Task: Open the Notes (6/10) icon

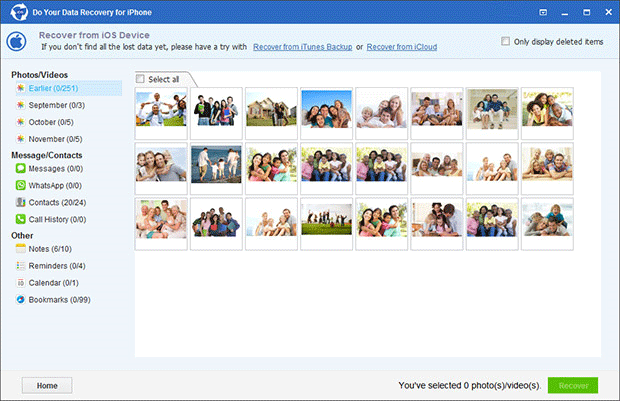Action: click(20, 249)
